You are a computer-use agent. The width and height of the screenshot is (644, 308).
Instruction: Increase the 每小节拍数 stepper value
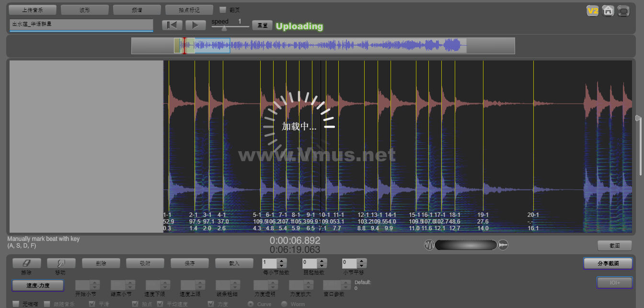click(x=282, y=261)
